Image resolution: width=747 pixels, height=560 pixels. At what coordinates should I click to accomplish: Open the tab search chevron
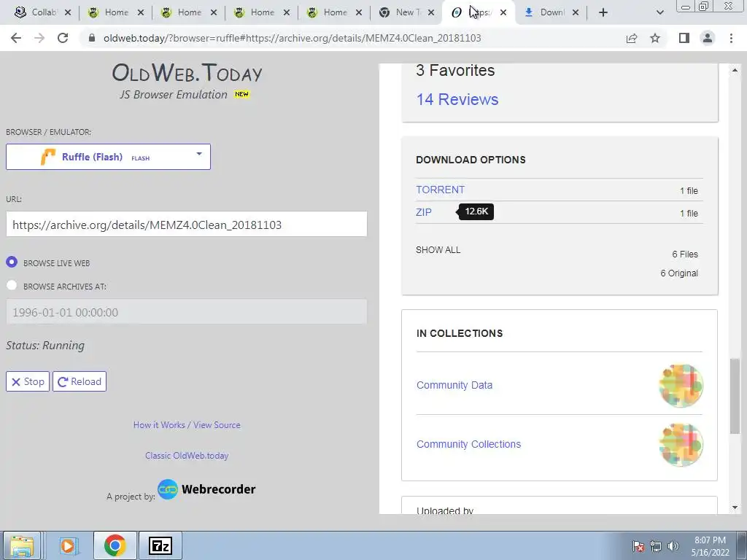point(659,13)
